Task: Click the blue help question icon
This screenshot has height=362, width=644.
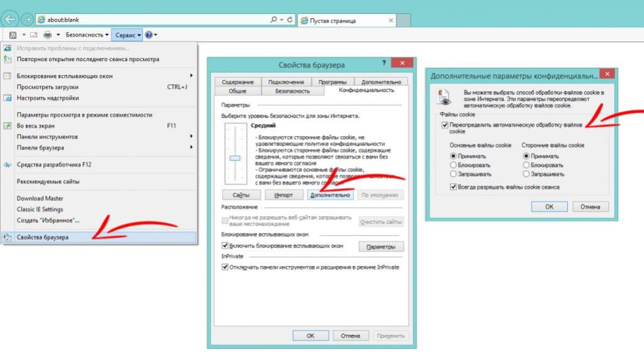Action: coord(148,35)
